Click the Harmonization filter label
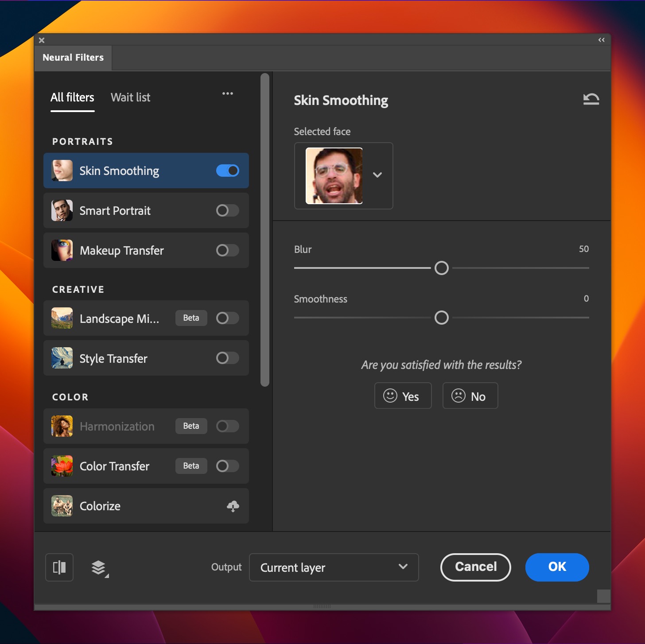Viewport: 645px width, 644px height. 117,427
